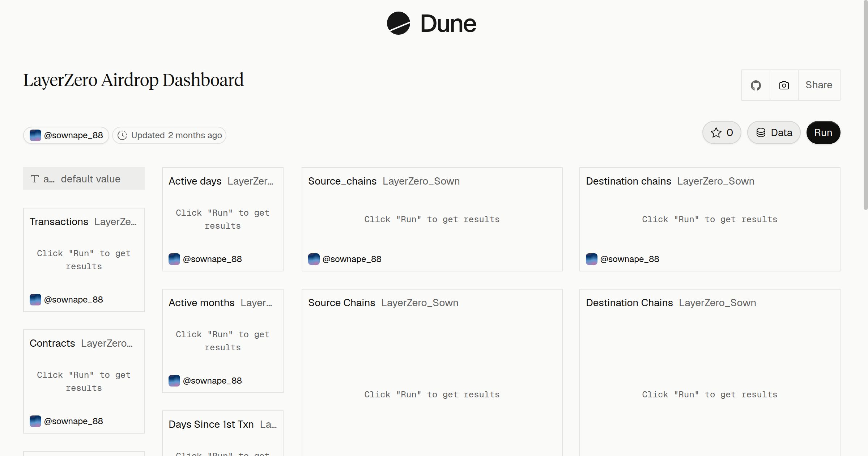Open the Transactions query title
Screen dimensions: 868x456
(59, 221)
